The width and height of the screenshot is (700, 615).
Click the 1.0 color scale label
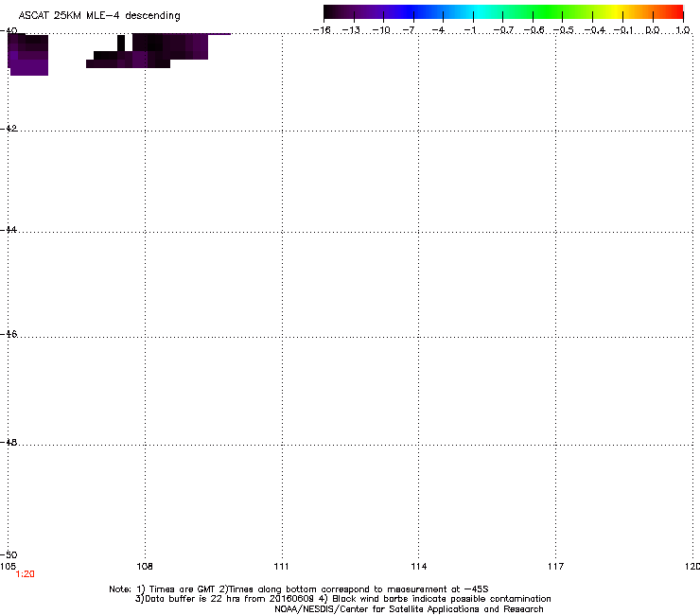point(683,30)
